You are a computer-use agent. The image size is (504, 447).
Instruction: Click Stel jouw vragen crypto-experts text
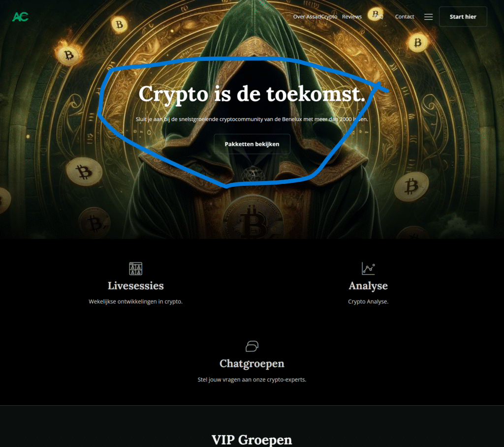252,380
